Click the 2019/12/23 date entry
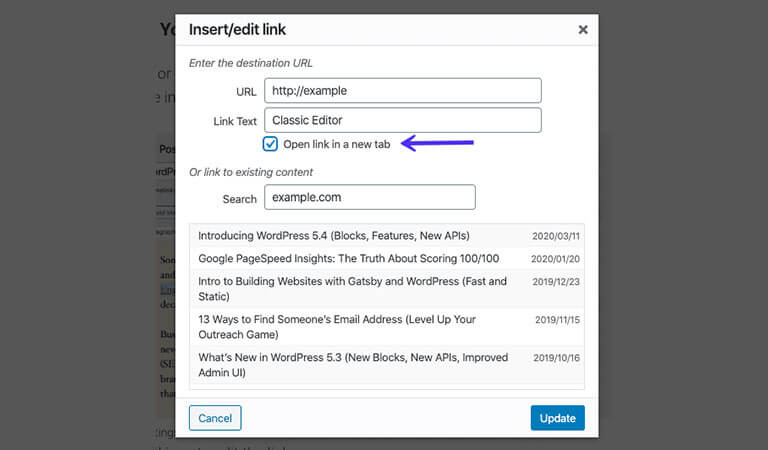The image size is (768, 450). tap(556, 282)
